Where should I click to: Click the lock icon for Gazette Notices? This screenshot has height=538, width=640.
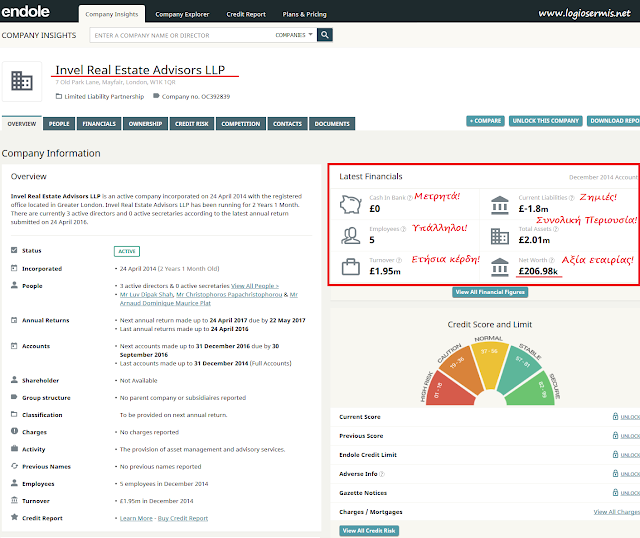tap(615, 493)
